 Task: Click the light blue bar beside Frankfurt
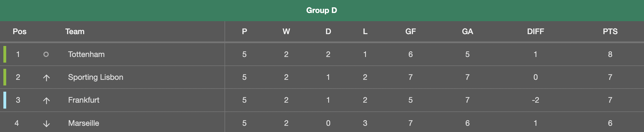click(5, 100)
